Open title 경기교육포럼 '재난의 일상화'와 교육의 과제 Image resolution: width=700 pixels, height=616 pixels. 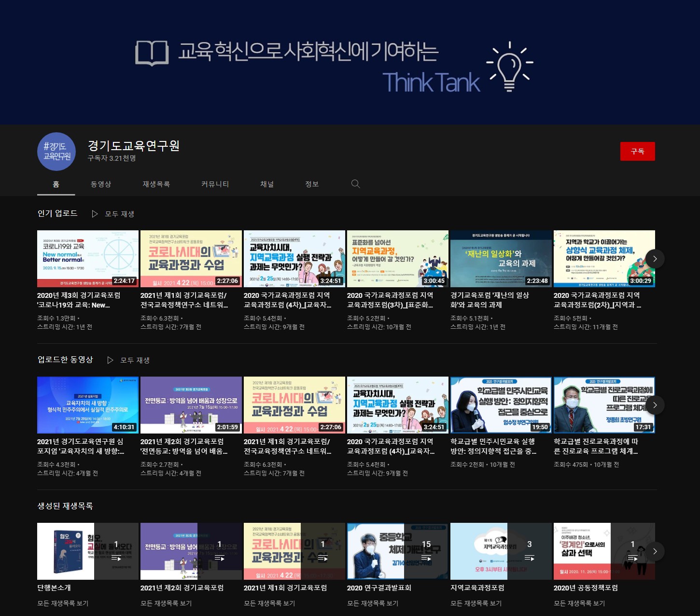pos(490,300)
